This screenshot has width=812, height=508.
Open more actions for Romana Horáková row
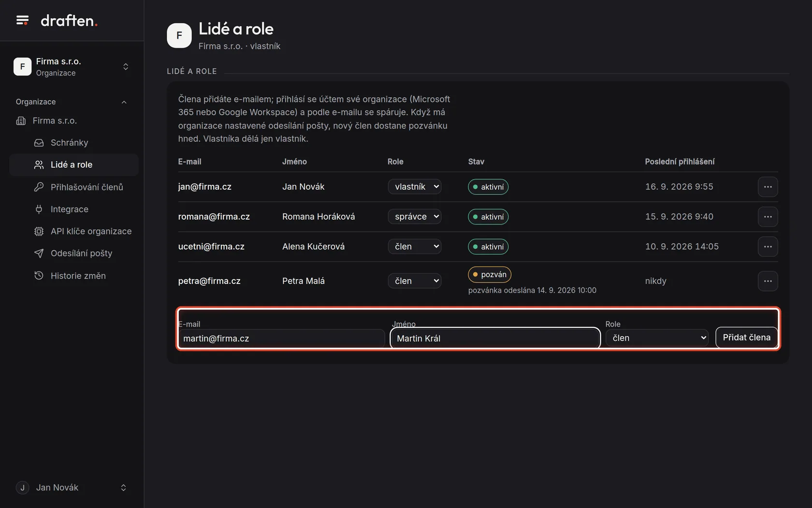pos(768,217)
